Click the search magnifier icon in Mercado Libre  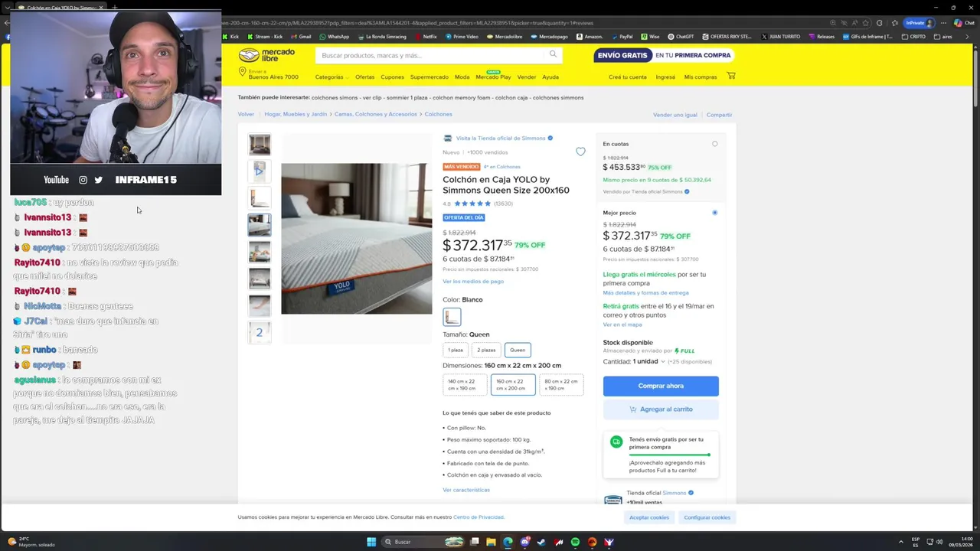tap(553, 54)
